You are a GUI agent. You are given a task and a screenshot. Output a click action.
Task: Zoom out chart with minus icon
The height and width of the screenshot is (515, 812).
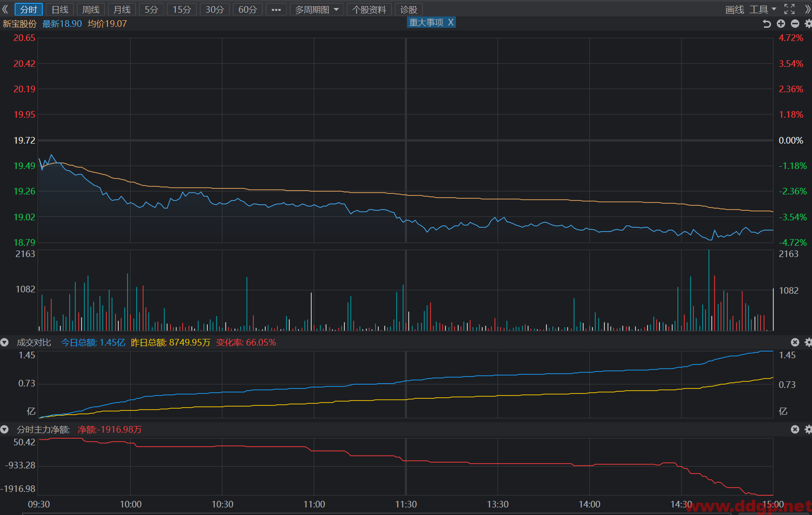pos(795,24)
